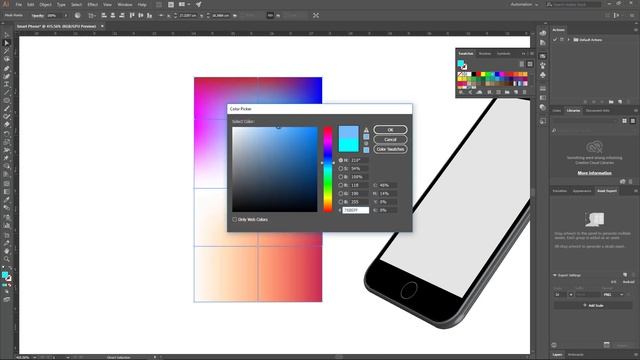Select the blue radio button showing 255
This screenshot has width=640, height=360.
(341, 202)
